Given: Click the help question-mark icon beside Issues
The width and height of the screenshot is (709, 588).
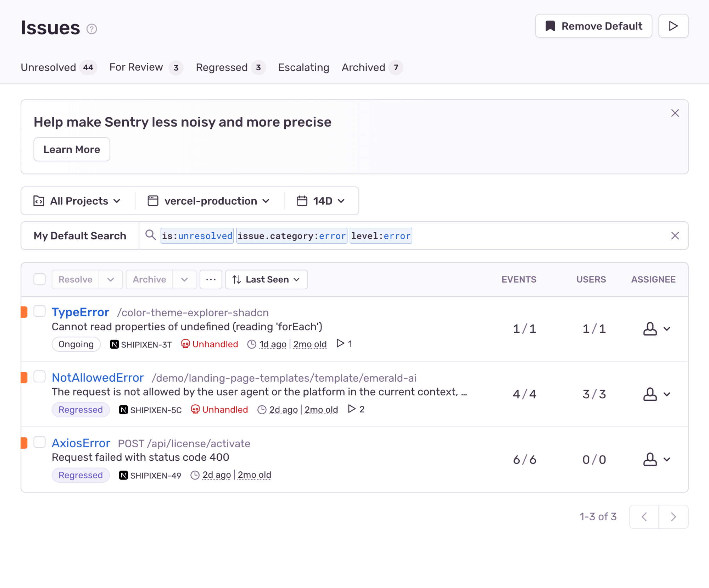Looking at the screenshot, I should coord(92,29).
